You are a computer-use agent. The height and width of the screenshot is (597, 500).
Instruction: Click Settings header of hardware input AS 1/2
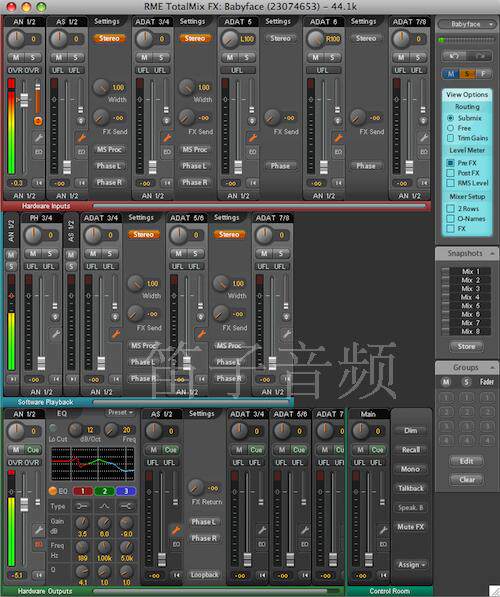point(107,21)
